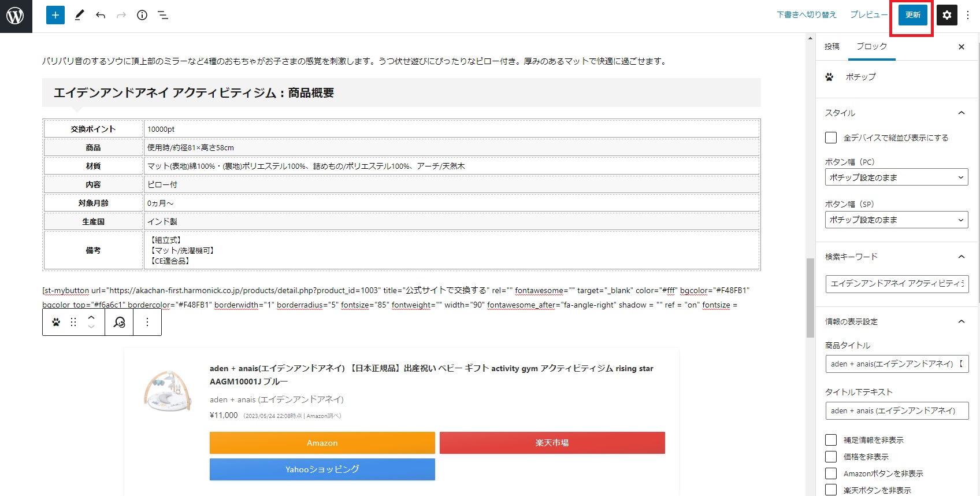The image size is (980, 496).
Task: Click the block drag handle dots
Action: coord(73,322)
